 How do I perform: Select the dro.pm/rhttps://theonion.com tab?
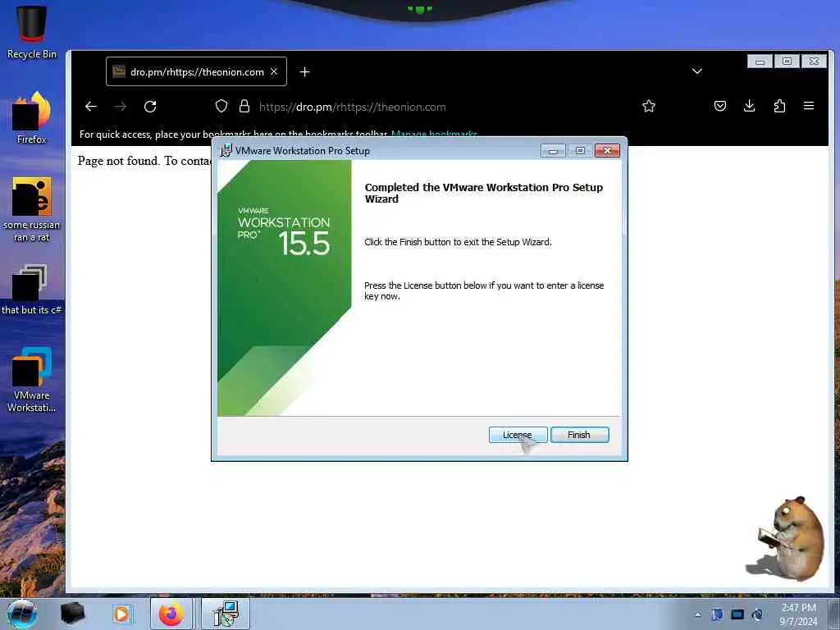[x=196, y=71]
